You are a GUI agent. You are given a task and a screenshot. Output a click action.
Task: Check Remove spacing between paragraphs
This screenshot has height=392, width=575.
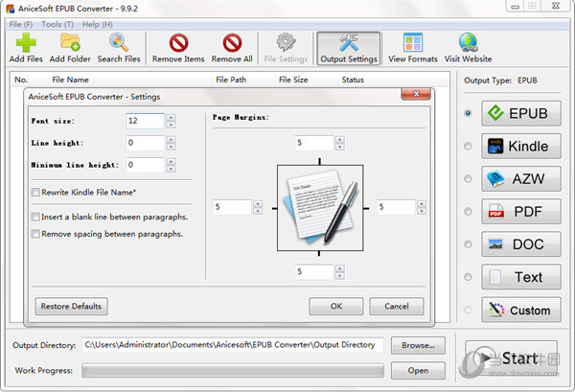click(35, 234)
